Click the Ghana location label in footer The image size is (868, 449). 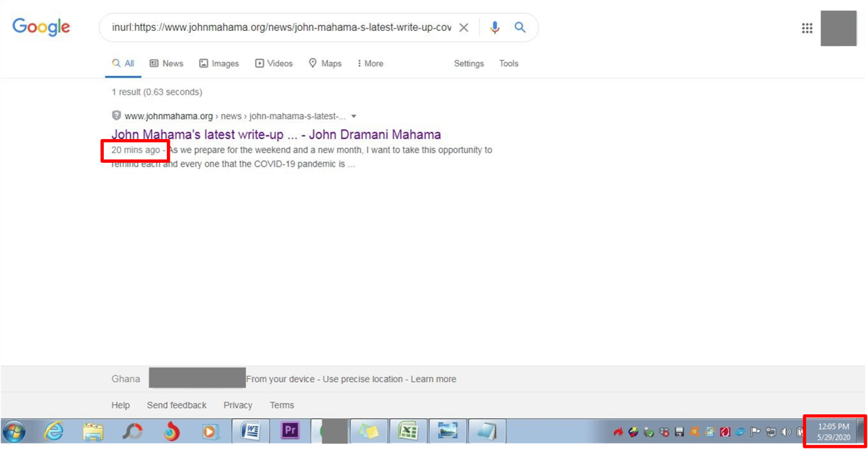(x=126, y=379)
